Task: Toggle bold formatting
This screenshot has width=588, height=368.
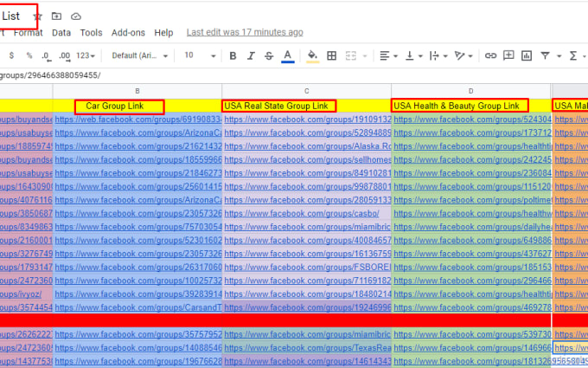Action: pos(233,56)
